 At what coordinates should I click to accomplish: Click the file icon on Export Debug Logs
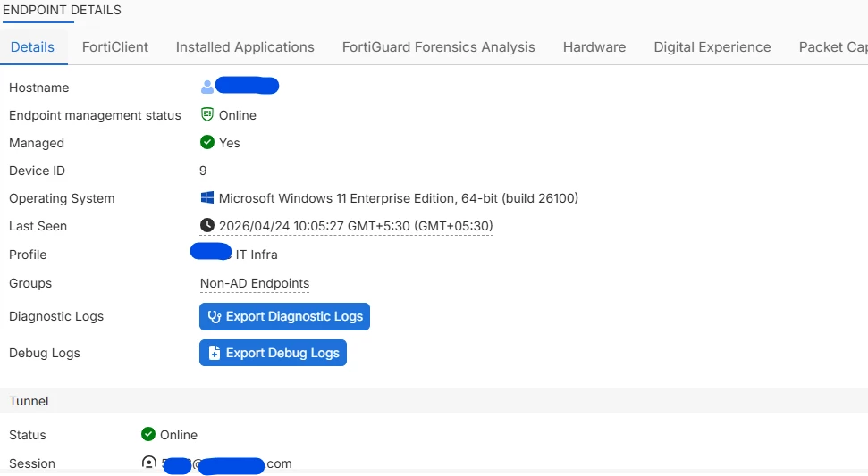coord(215,353)
